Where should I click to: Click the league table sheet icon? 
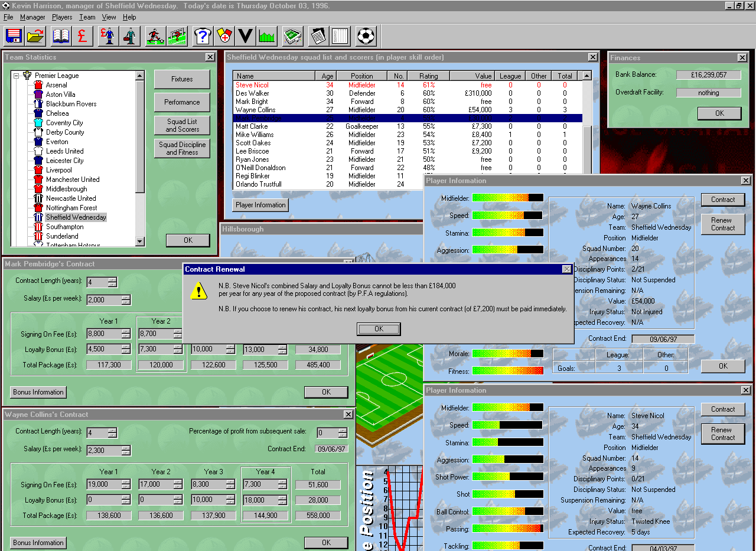(x=340, y=36)
